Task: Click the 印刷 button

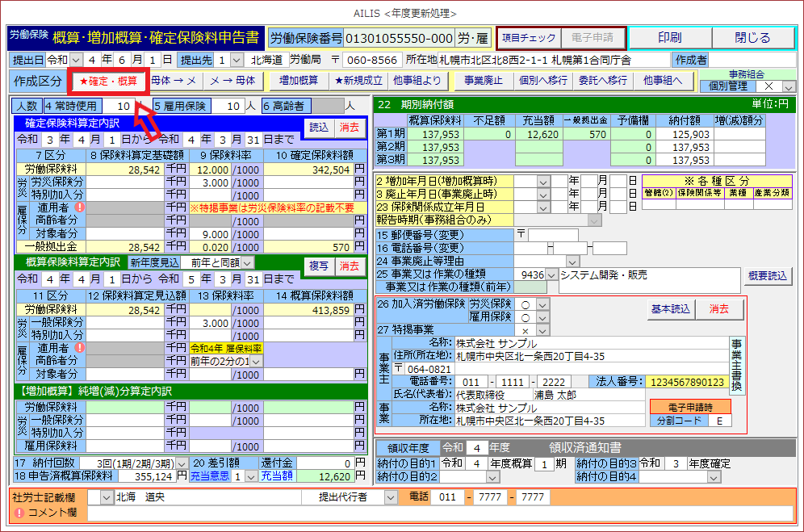Action: point(669,38)
